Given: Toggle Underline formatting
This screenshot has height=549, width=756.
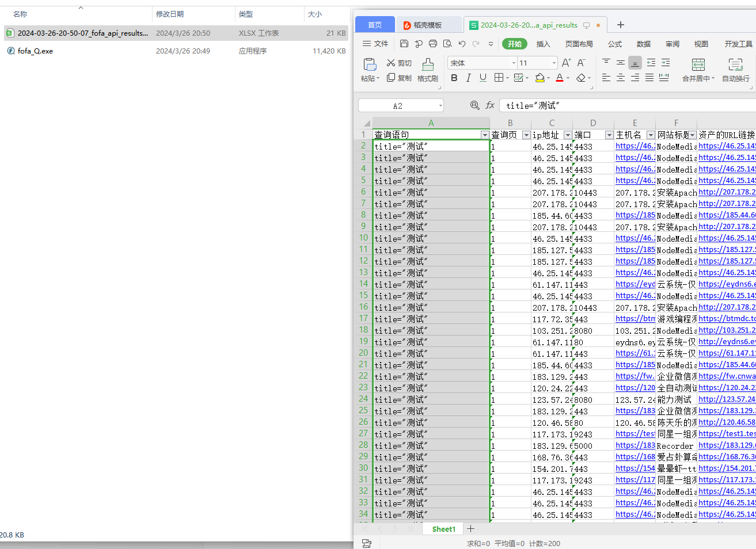Looking at the screenshot, I should click(483, 78).
